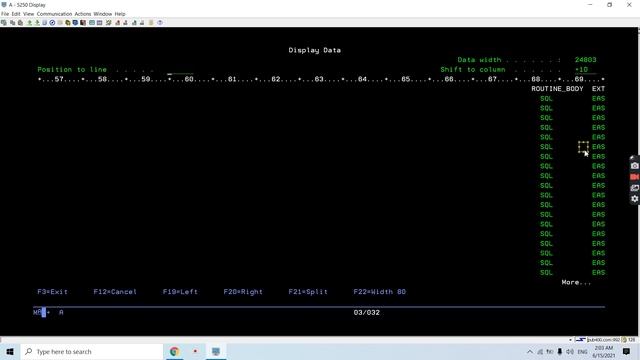Click the Send file green arrow icon
The image size is (640, 360).
29,23
